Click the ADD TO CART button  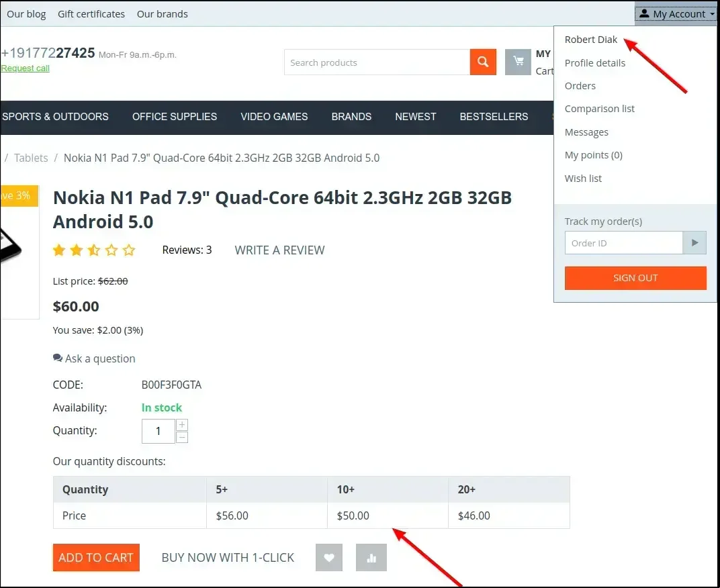[96, 557]
